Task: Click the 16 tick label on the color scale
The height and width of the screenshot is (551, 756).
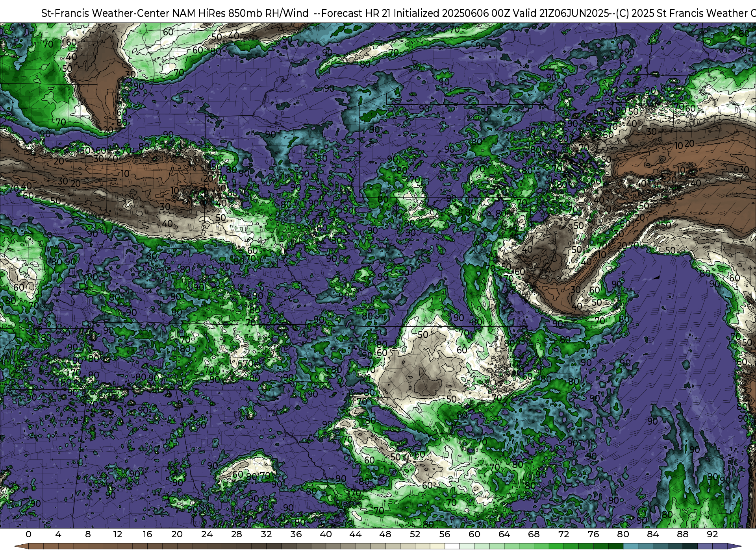Action: (147, 534)
